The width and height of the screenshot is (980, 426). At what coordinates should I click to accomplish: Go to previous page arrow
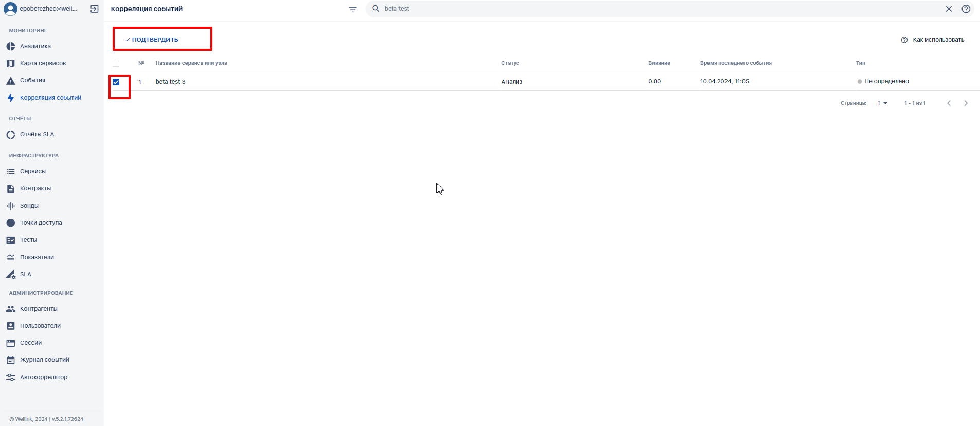[x=949, y=103]
